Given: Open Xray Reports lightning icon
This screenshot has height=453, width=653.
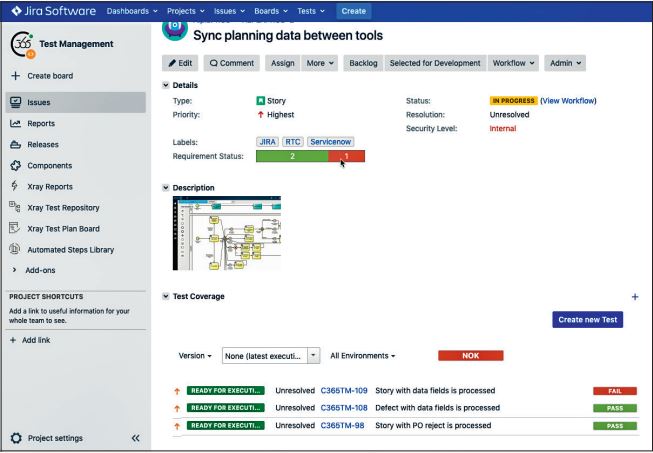Looking at the screenshot, I should [x=17, y=186].
